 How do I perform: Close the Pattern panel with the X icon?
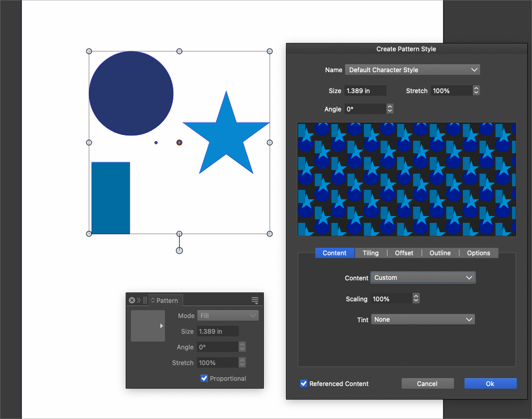click(x=132, y=300)
